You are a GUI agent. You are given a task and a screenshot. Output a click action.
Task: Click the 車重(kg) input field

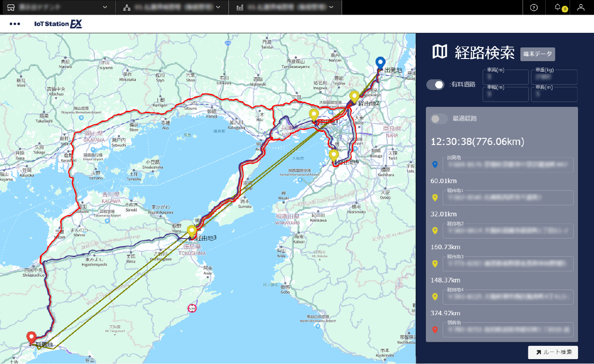point(554,77)
